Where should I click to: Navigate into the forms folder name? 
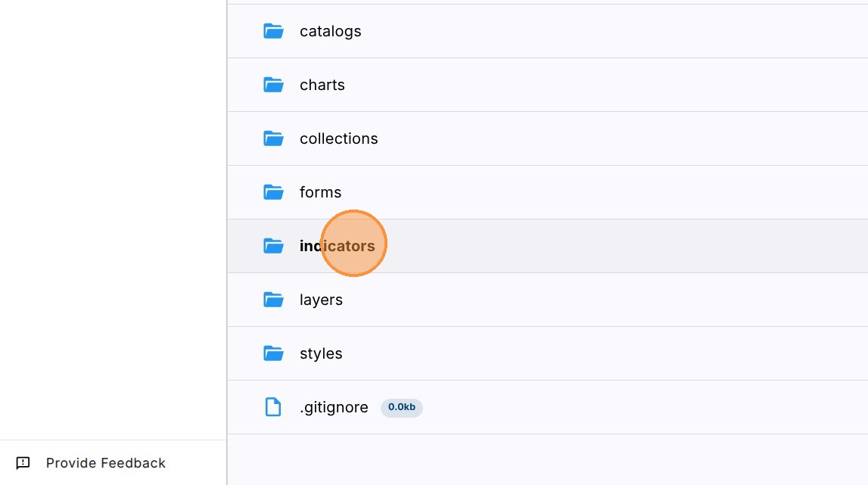pyautogui.click(x=320, y=192)
